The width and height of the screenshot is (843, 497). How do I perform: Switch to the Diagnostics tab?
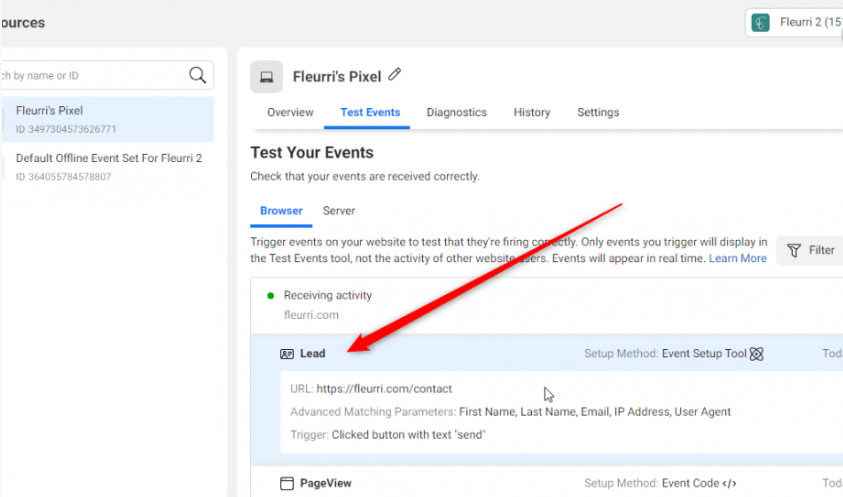[x=456, y=112]
